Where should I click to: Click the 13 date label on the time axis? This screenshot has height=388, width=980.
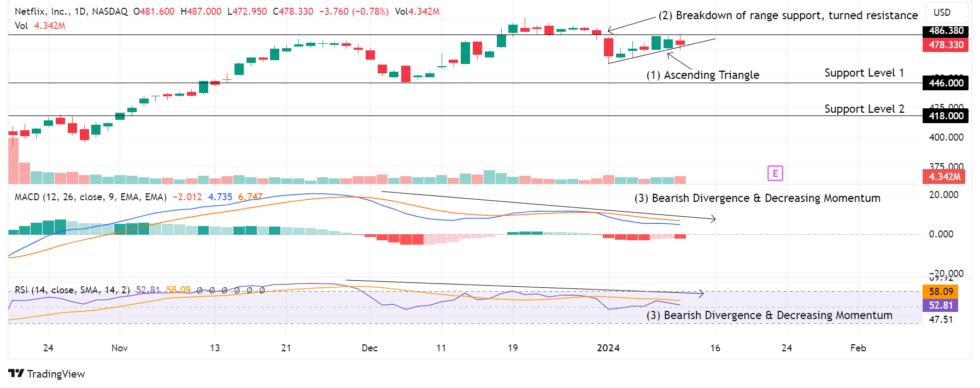(x=215, y=348)
